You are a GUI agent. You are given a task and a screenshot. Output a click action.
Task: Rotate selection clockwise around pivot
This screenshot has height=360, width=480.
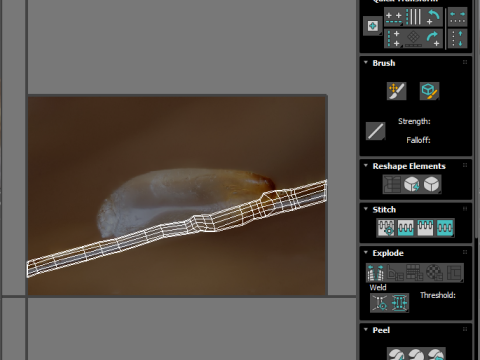tap(433, 39)
